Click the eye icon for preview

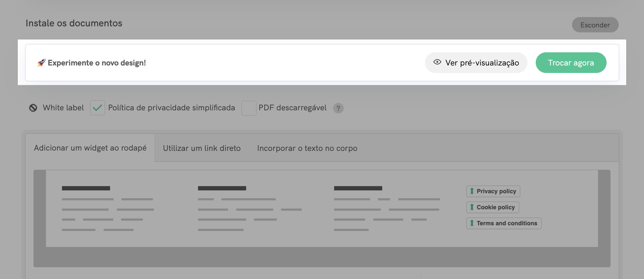[437, 62]
